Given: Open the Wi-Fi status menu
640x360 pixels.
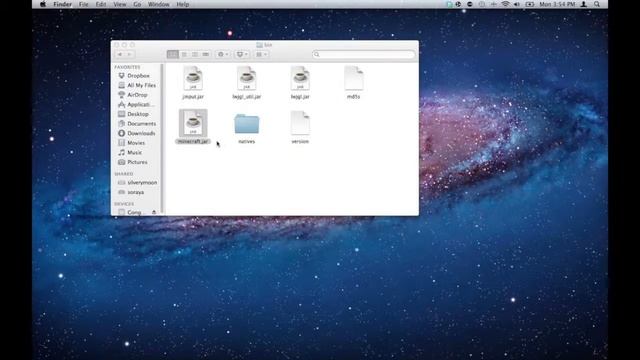Looking at the screenshot, I should point(505,4).
